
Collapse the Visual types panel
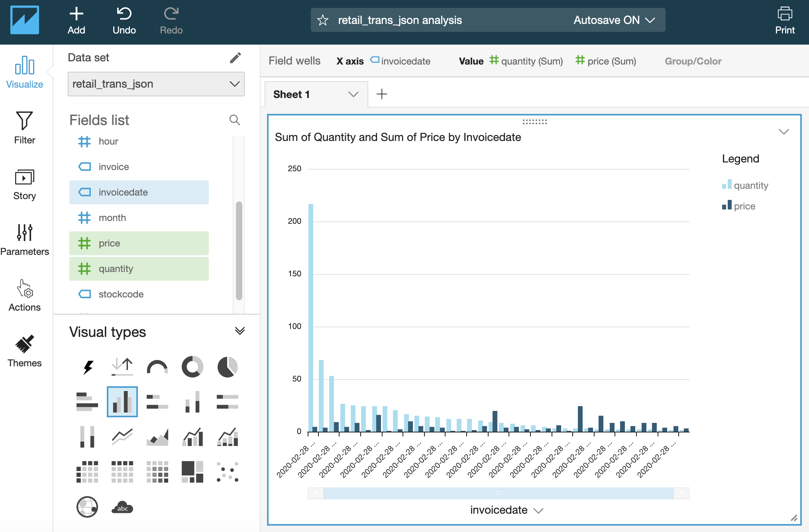click(x=240, y=331)
